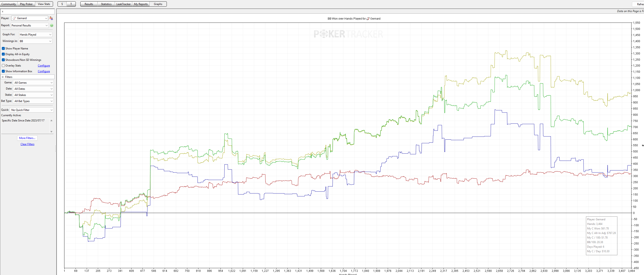
Task: Open the LeakTracker tab
Action: coord(124,4)
